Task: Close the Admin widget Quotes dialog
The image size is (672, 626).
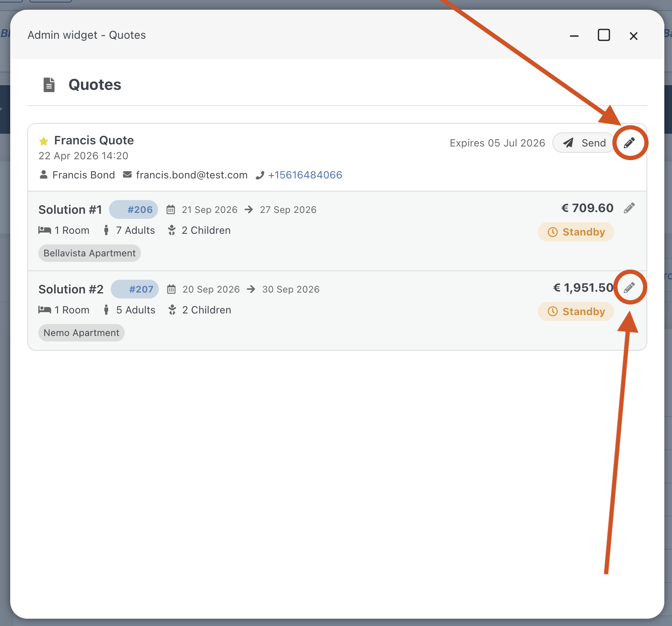Action: click(634, 36)
